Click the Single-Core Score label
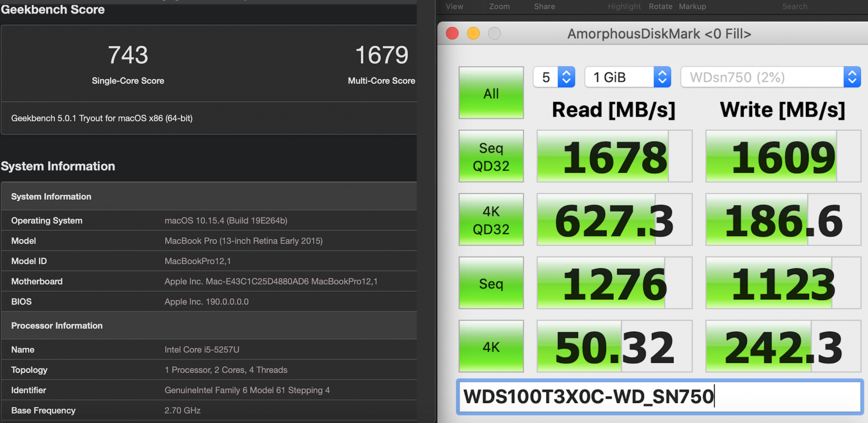 (x=128, y=81)
